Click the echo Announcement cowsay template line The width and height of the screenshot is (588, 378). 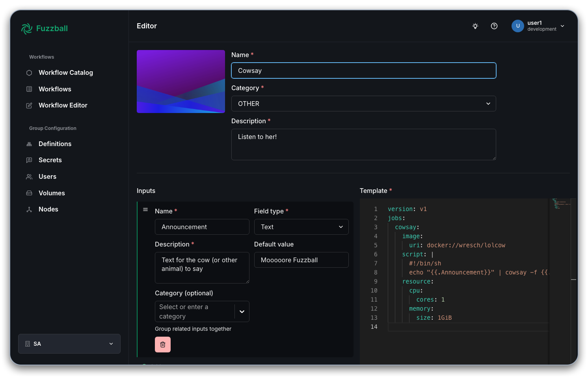click(x=478, y=272)
